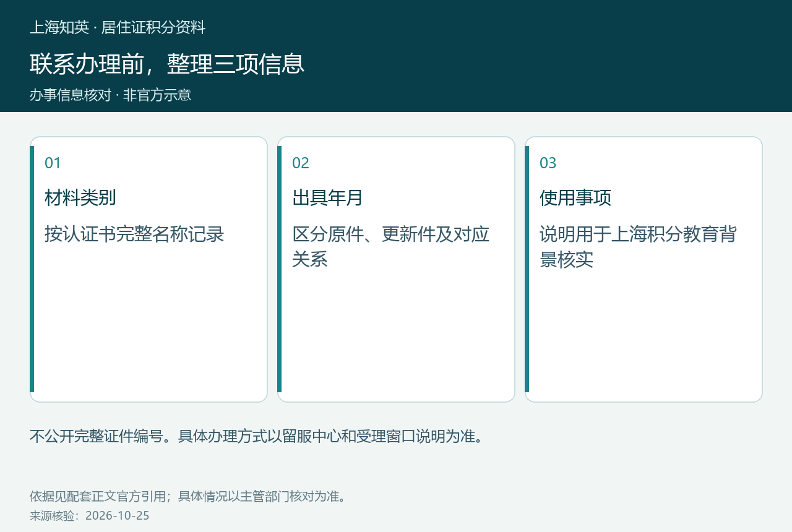This screenshot has height=532, width=792.
Task: Select the card heading "出具年月"
Action: point(328,198)
